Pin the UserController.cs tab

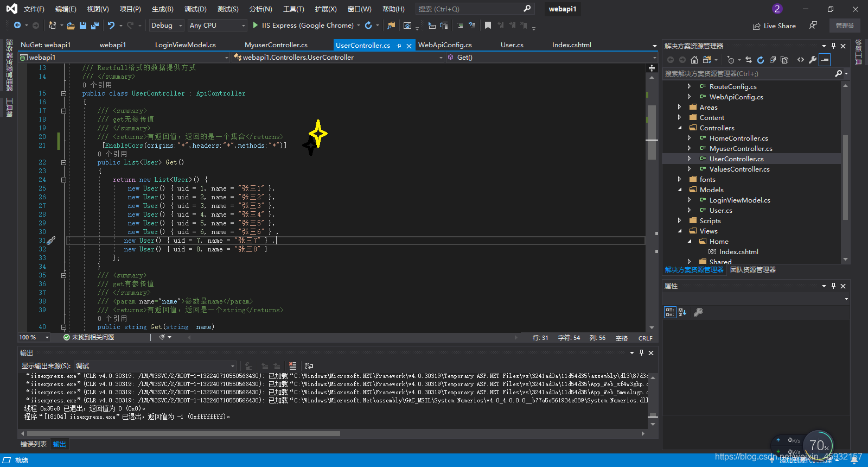(399, 46)
